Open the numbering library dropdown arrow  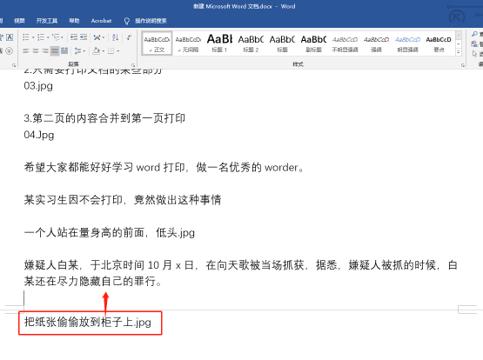click(x=48, y=37)
